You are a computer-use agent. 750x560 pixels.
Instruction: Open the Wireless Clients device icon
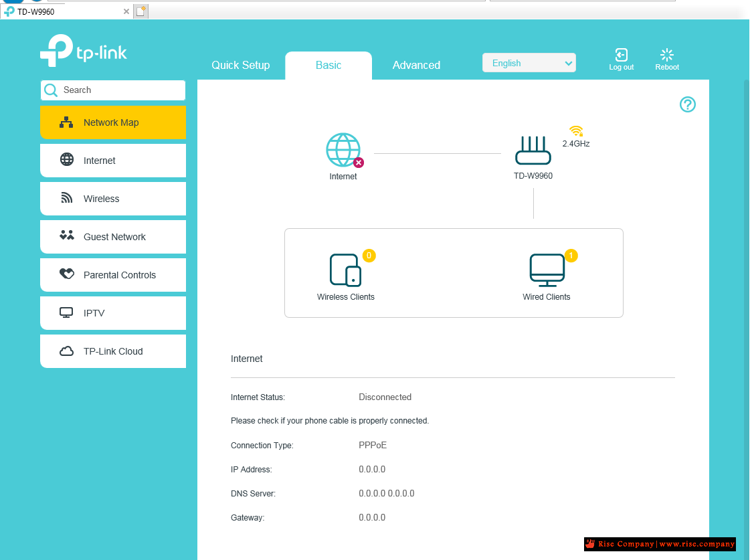(345, 270)
